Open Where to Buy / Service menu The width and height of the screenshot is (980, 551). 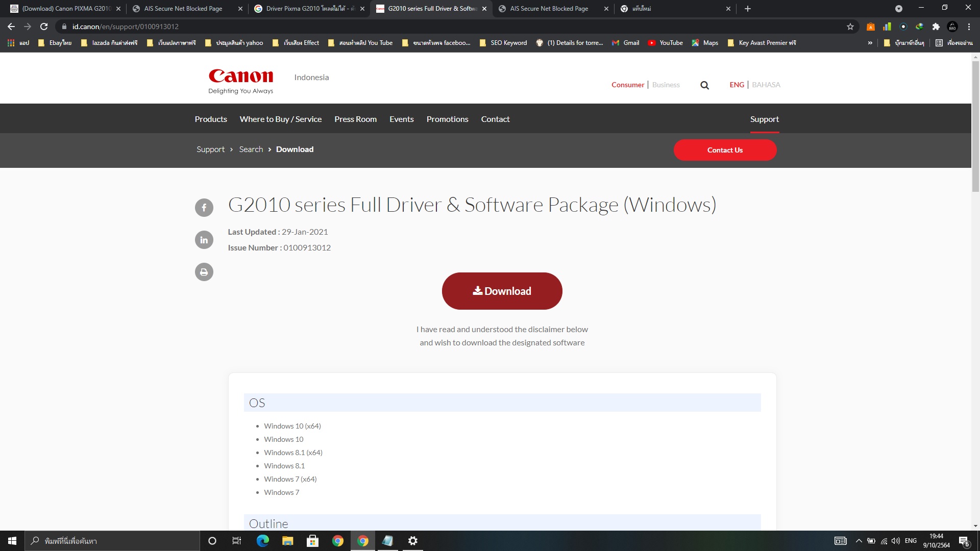coord(281,119)
